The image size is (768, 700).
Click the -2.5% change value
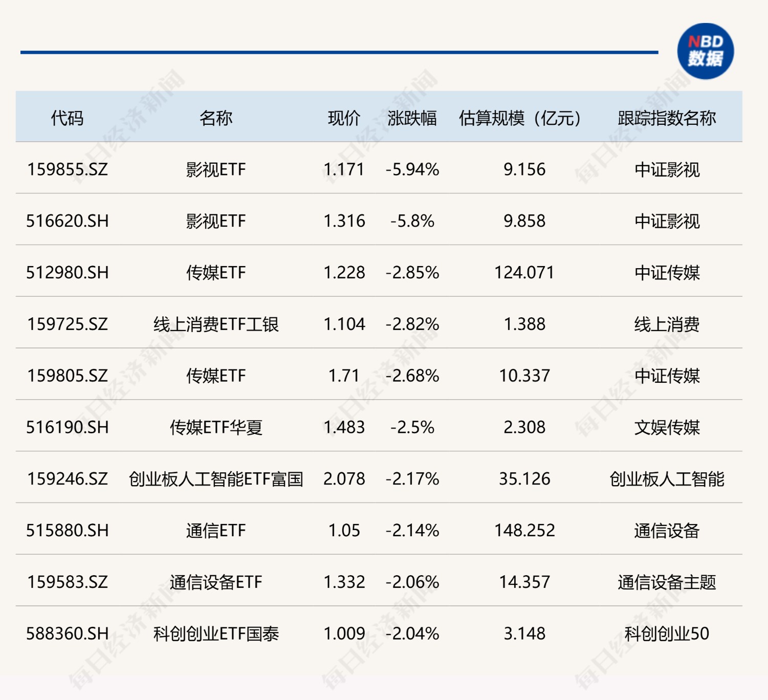point(412,427)
